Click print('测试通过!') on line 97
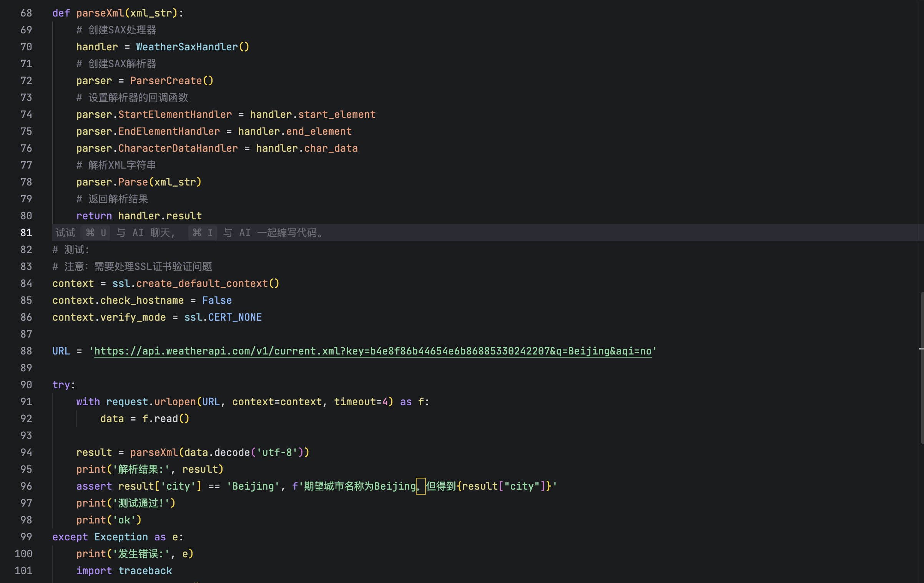The image size is (924, 583). (126, 503)
